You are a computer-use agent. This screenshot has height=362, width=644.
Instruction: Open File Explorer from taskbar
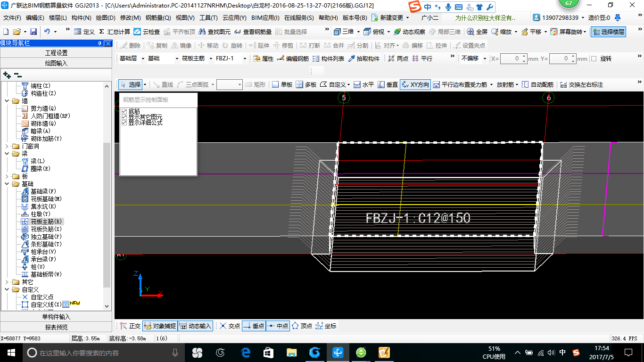pos(292,353)
